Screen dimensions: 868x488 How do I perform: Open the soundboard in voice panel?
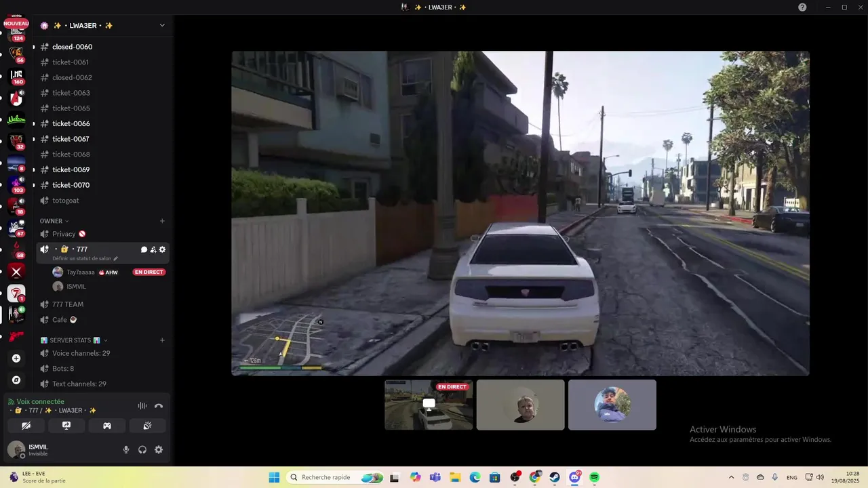(x=147, y=426)
